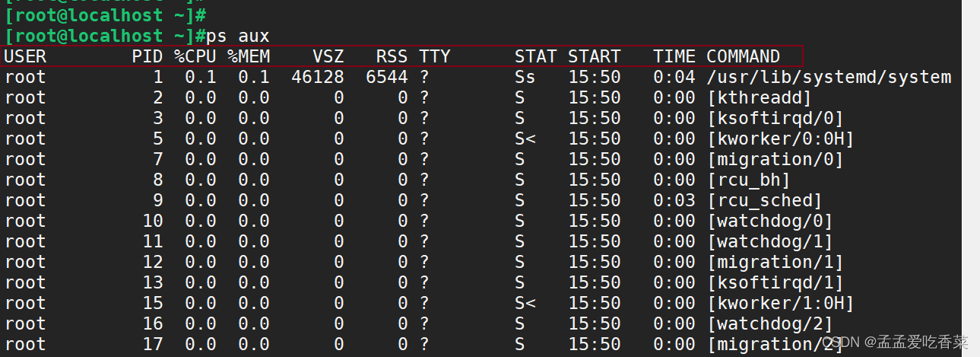The width and height of the screenshot is (980, 357).
Task: Select the TTY column header
Action: tap(435, 56)
